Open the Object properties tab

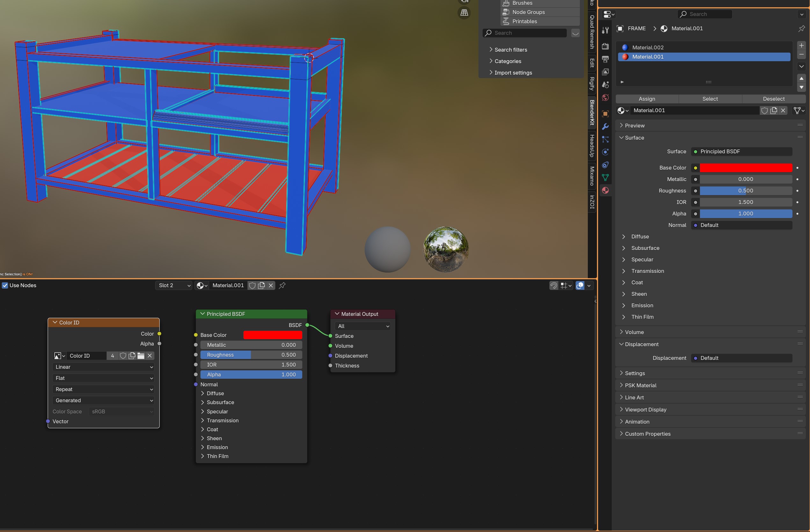pyautogui.click(x=605, y=114)
